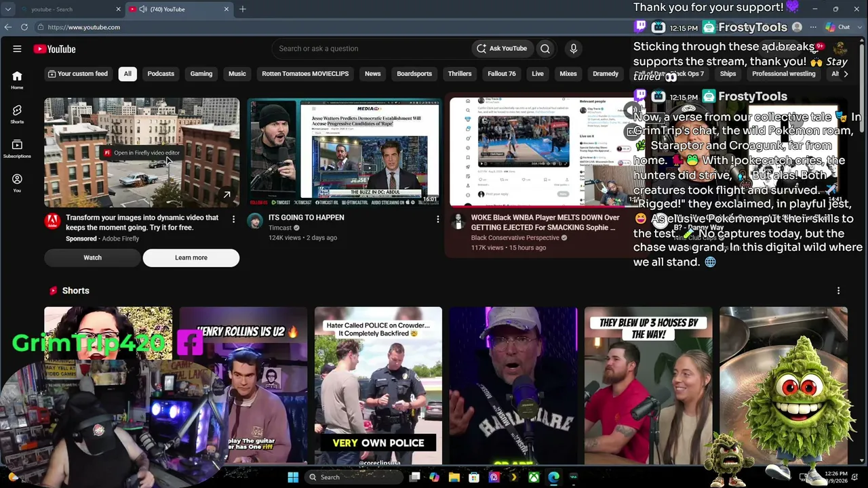
Task: Open a new browser tab
Action: pos(243,9)
